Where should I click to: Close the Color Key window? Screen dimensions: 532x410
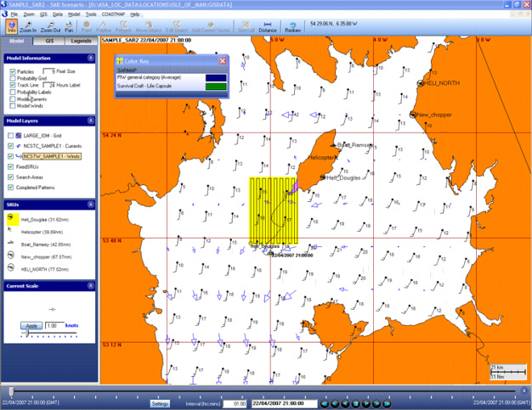pos(223,61)
